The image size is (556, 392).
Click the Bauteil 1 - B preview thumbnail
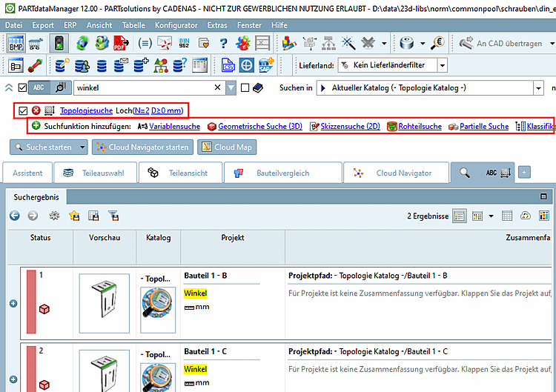click(105, 303)
